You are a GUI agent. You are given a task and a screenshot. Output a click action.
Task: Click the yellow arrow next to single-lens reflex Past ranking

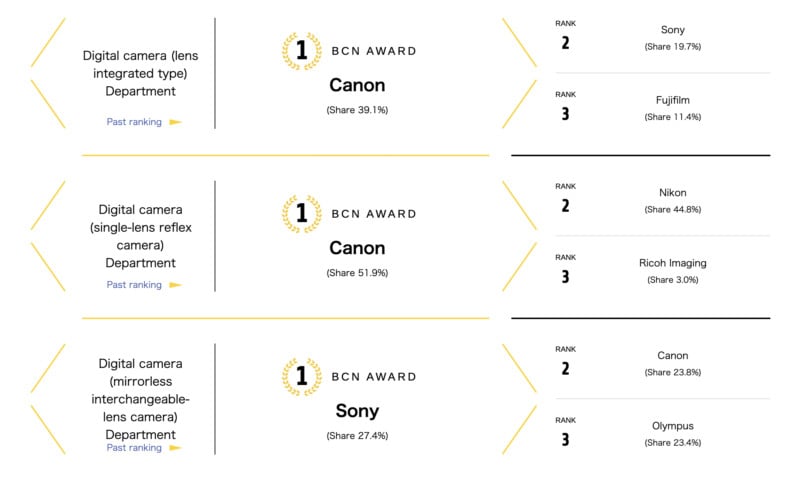tap(175, 285)
